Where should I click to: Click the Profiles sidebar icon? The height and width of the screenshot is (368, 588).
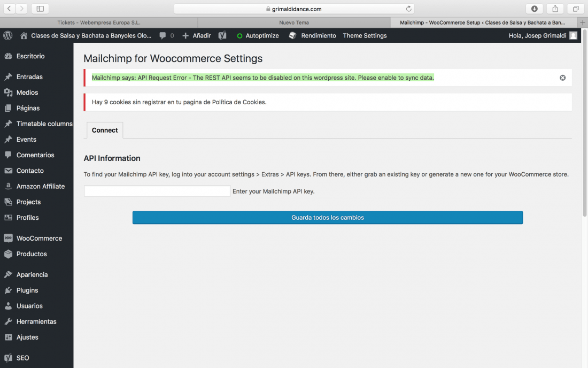[x=8, y=218]
